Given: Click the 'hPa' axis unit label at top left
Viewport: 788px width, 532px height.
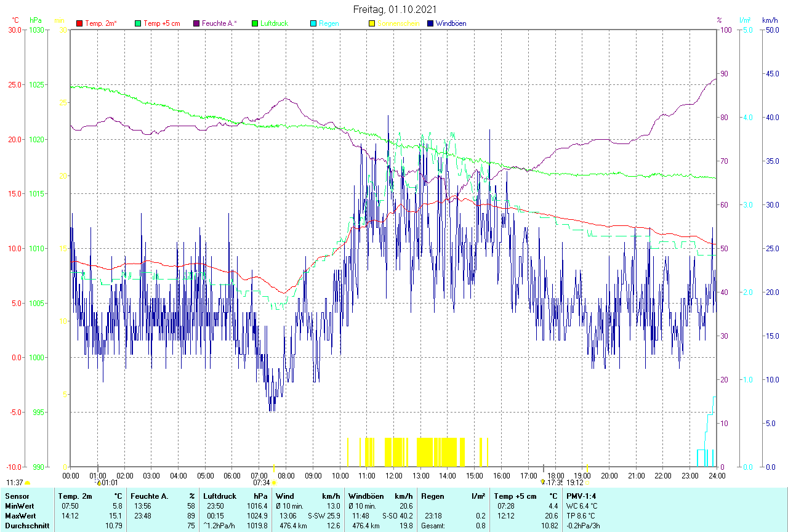Looking at the screenshot, I should [35, 20].
